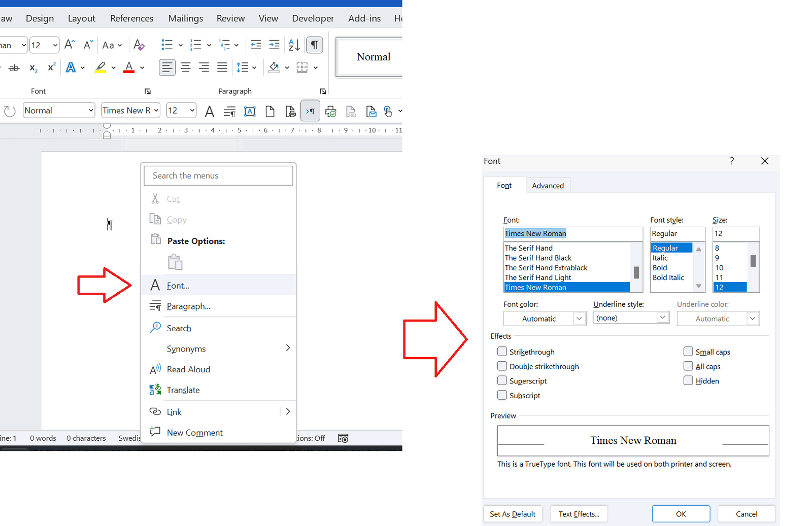Enable Strikethrough effect
Viewport: 812px width, 526px height.
pyautogui.click(x=502, y=352)
